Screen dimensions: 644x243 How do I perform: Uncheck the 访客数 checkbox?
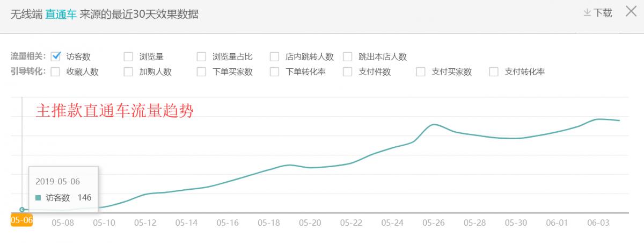55,56
